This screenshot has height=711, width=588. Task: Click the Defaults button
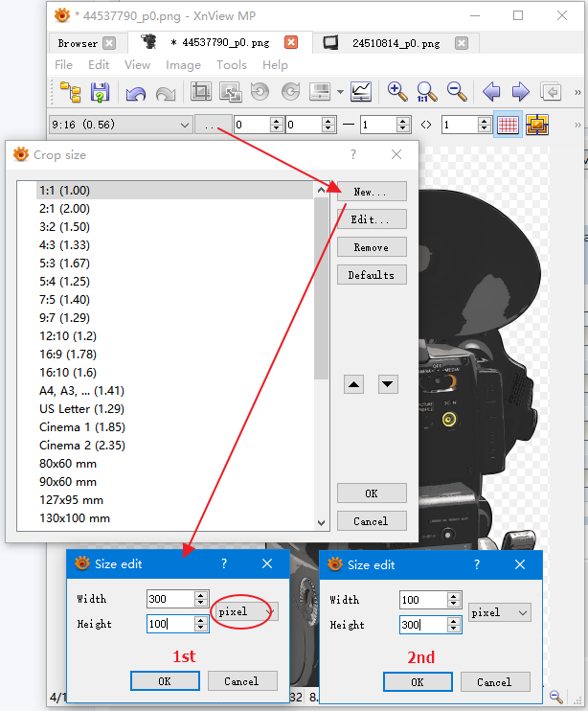coord(372,275)
